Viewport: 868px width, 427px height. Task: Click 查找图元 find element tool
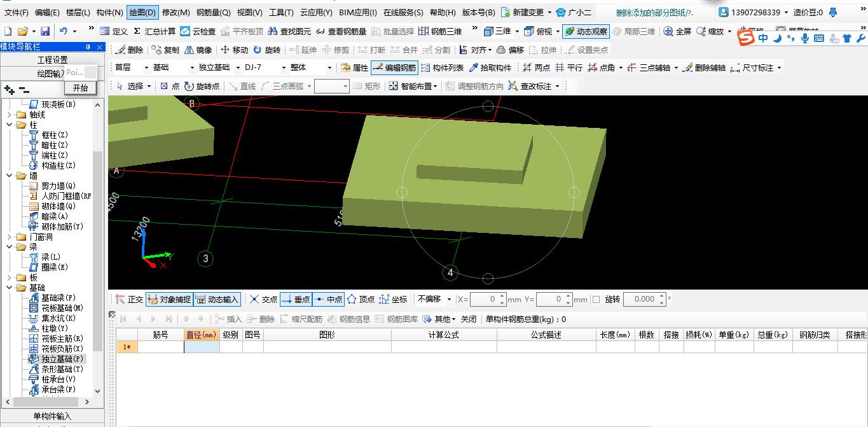click(x=289, y=31)
